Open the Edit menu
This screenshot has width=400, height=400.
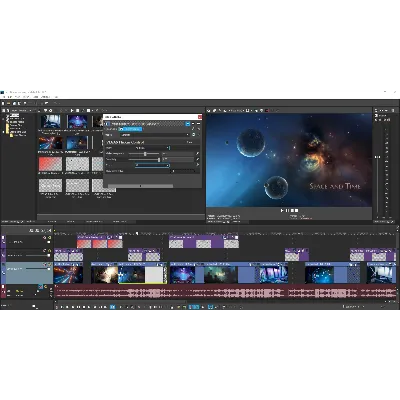point(9,97)
